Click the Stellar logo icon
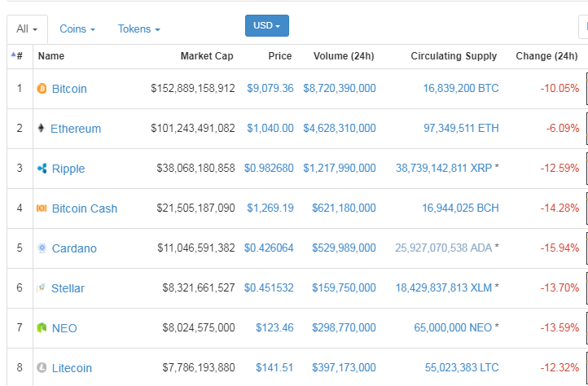This screenshot has width=588, height=386. [42, 288]
